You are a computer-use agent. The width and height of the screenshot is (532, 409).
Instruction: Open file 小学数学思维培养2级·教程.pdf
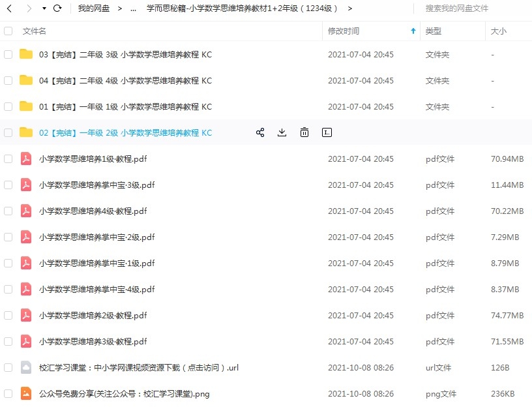click(x=93, y=315)
